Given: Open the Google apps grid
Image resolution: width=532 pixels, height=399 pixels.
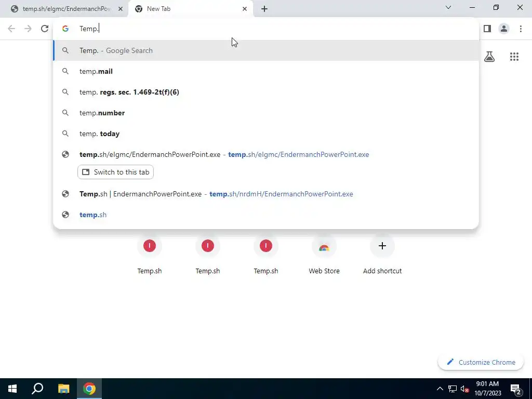Looking at the screenshot, I should click(514, 56).
